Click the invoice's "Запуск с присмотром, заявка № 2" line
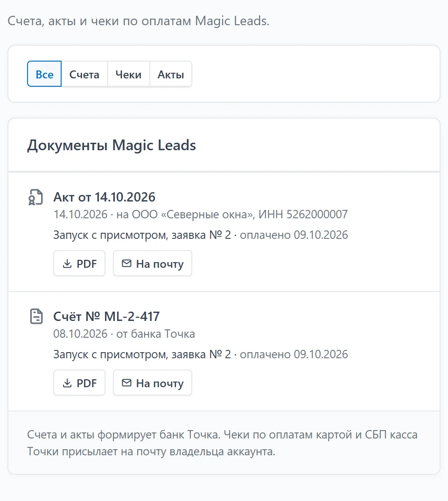Viewport: 448px width, 501px height. (x=142, y=355)
